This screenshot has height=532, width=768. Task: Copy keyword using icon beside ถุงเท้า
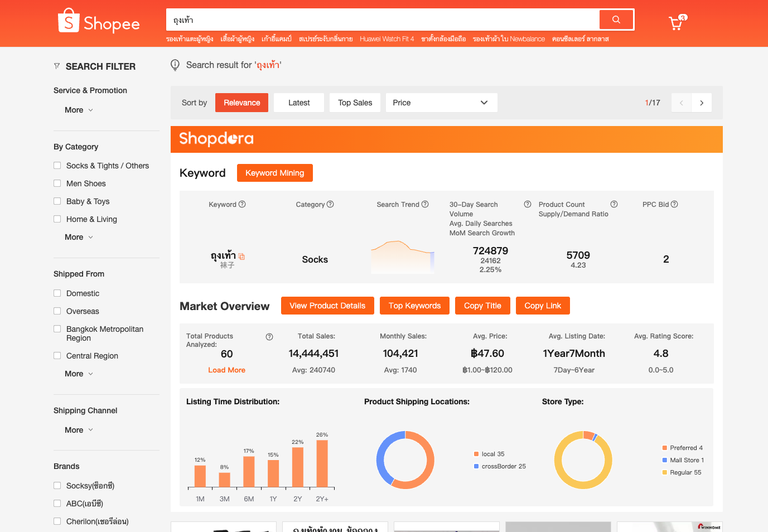coord(241,257)
